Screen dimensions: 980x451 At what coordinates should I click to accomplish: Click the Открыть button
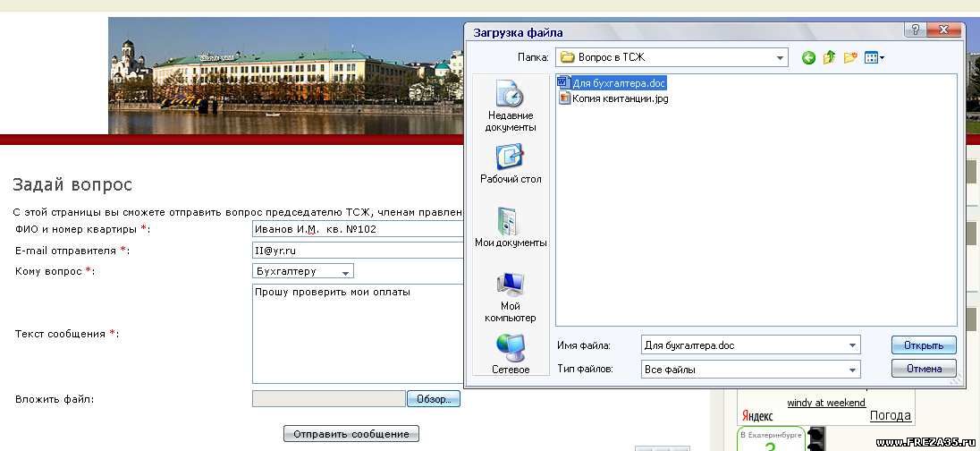[924, 345]
